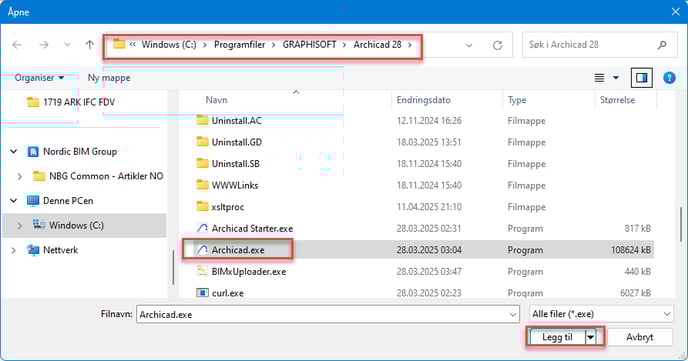Image resolution: width=688 pixels, height=361 pixels.
Task: Click the Back navigation arrow
Action: (x=17, y=45)
